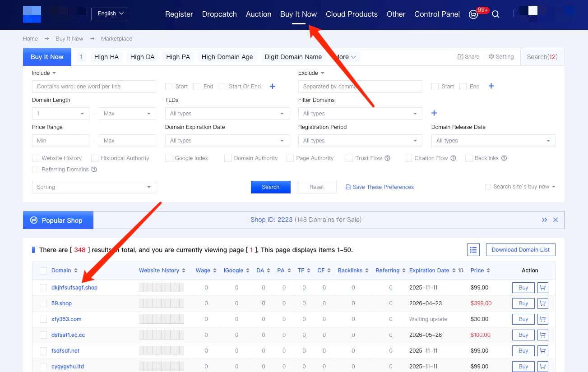Click the list view icon beside Download Domain List
The width and height of the screenshot is (588, 372).
point(473,250)
